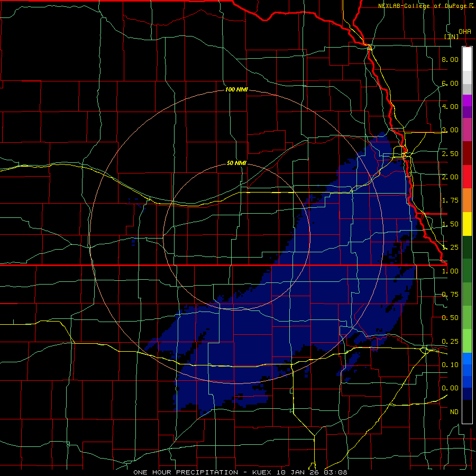
Task: Click the [IN] units label
Action: 452,36
